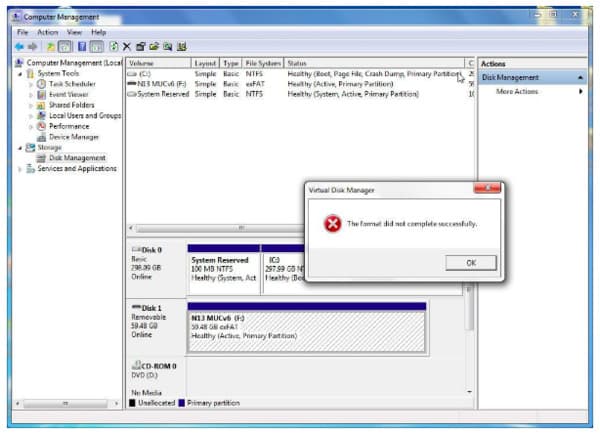Open the View menu
The image size is (600, 434).
tap(74, 32)
